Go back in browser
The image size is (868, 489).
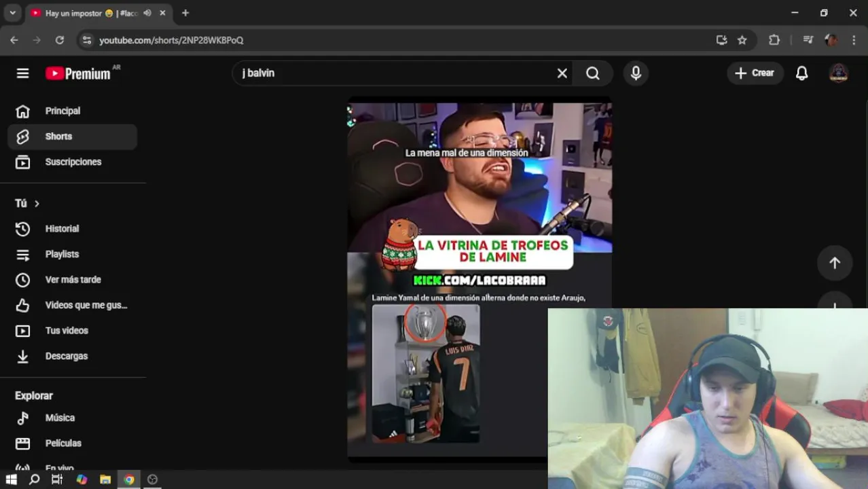pos(14,40)
